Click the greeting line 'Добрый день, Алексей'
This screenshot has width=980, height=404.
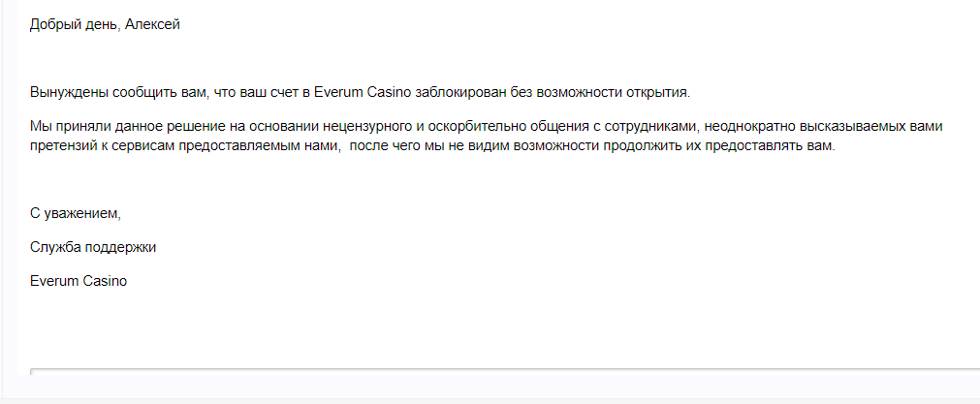point(105,25)
